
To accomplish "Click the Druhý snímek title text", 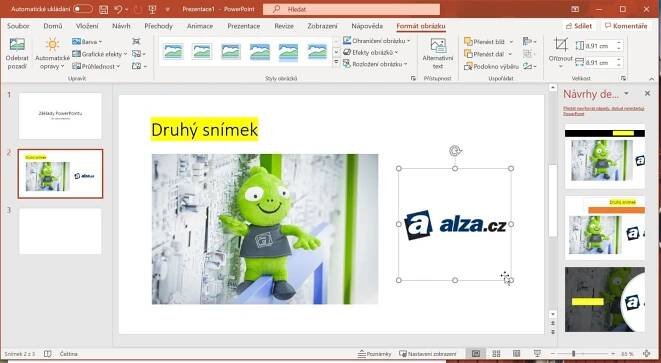I will coord(204,129).
